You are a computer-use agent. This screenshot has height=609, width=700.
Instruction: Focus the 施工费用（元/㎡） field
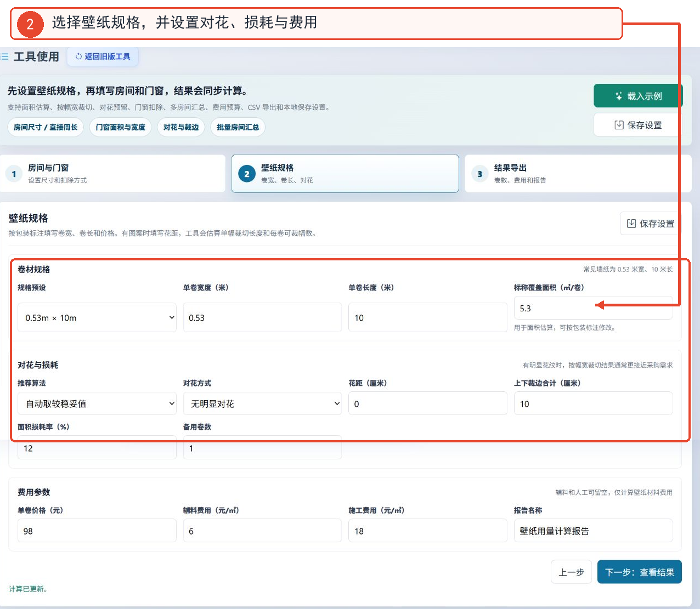pos(427,531)
